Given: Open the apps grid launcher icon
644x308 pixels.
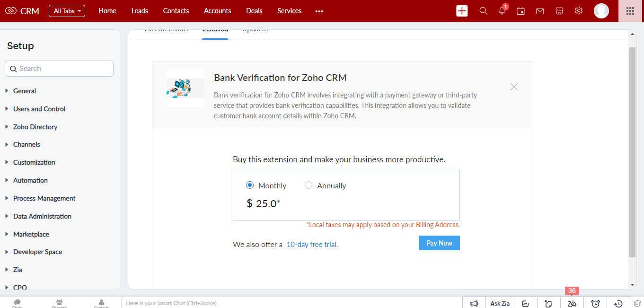Looking at the screenshot, I should pyautogui.click(x=630, y=11).
